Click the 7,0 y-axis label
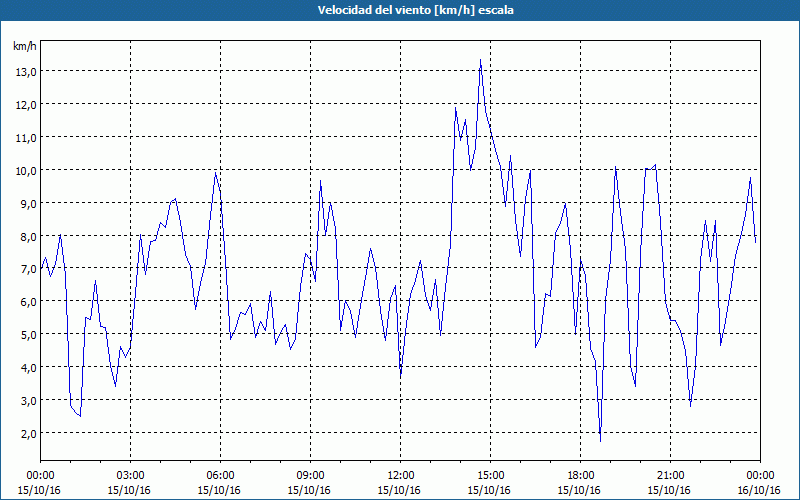This screenshot has height=500, width=800. [x=28, y=269]
